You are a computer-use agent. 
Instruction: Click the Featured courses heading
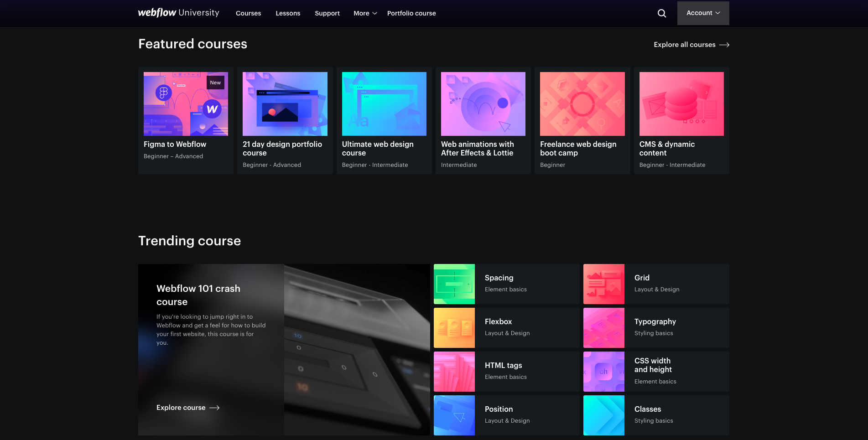(192, 44)
